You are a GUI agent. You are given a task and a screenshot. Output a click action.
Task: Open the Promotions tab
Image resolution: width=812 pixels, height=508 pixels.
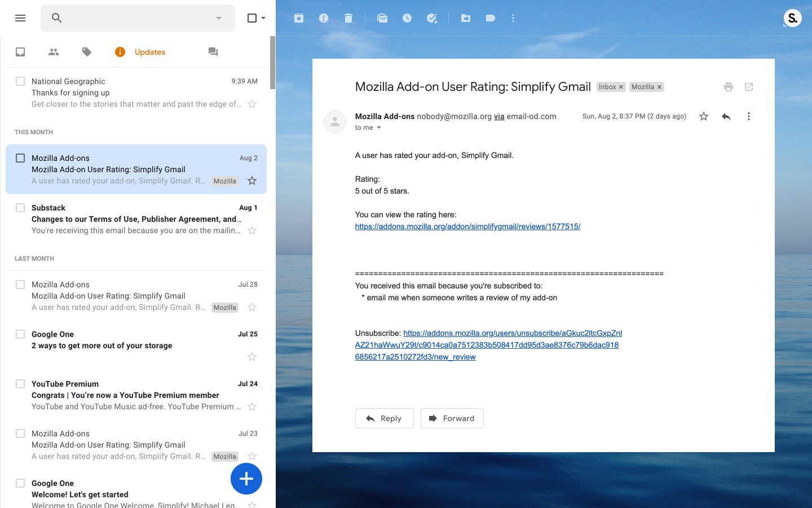tap(86, 52)
